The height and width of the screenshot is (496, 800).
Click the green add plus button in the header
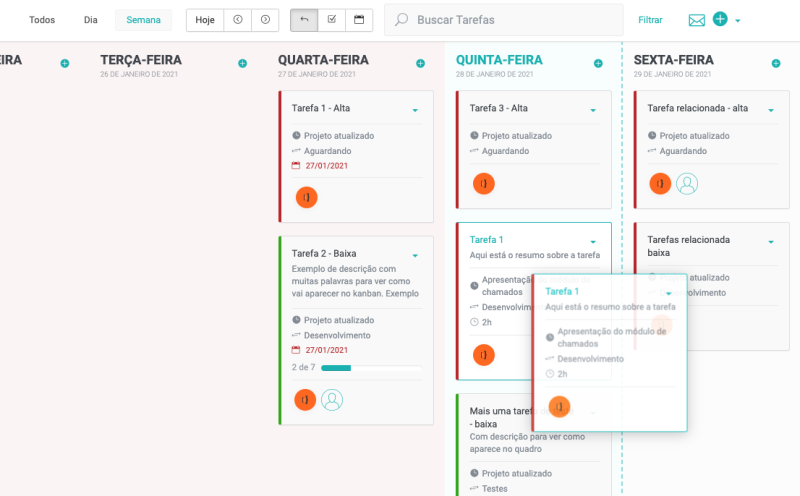pos(720,20)
